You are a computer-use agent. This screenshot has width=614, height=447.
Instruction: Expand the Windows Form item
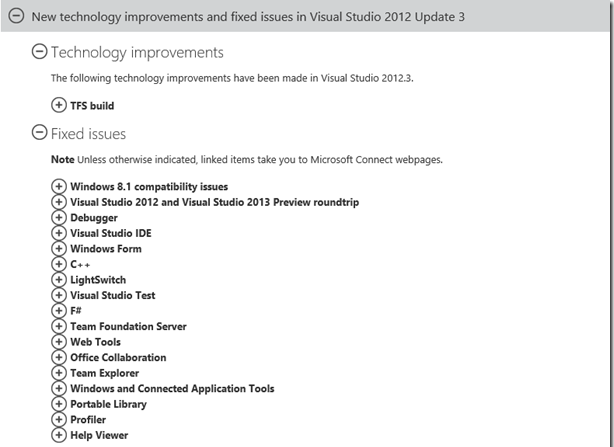[x=59, y=249]
